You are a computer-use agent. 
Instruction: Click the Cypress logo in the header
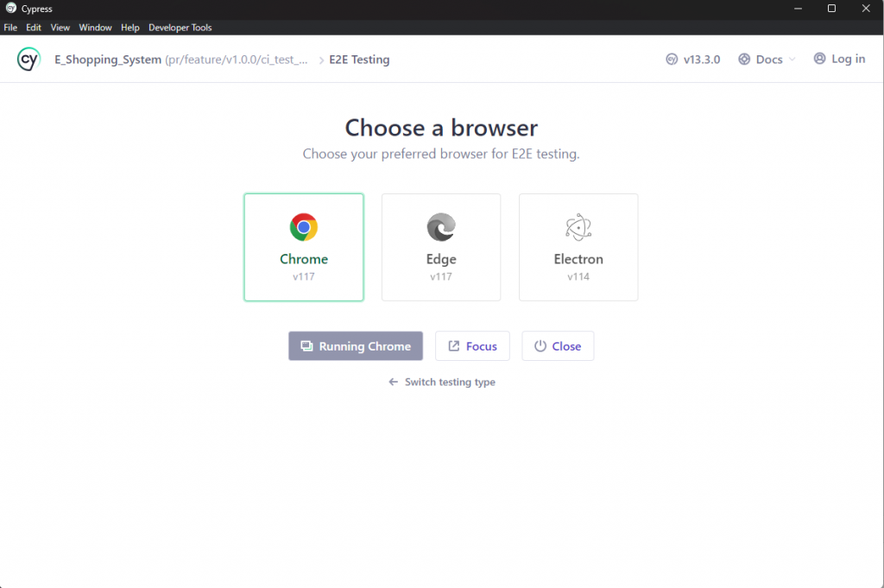[28, 60]
